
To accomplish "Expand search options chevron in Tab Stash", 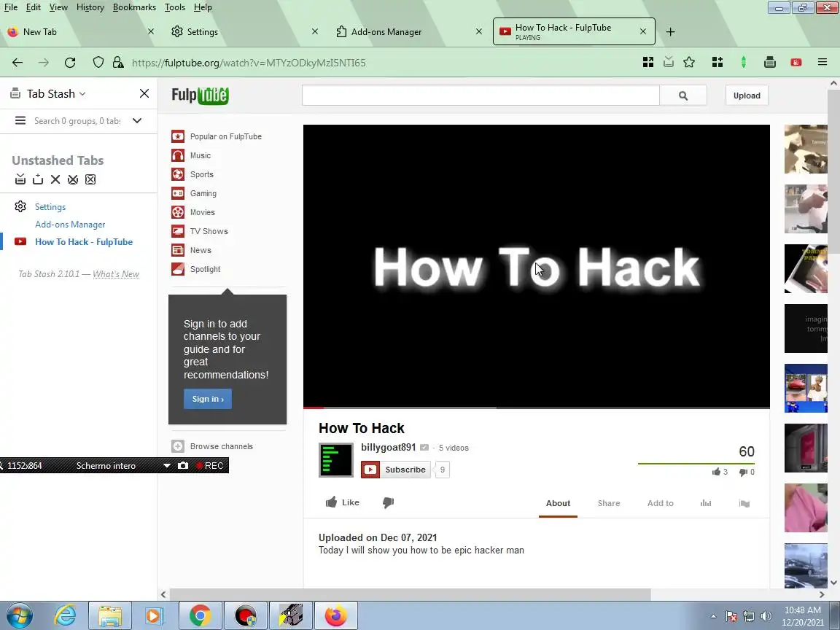I will point(137,120).
